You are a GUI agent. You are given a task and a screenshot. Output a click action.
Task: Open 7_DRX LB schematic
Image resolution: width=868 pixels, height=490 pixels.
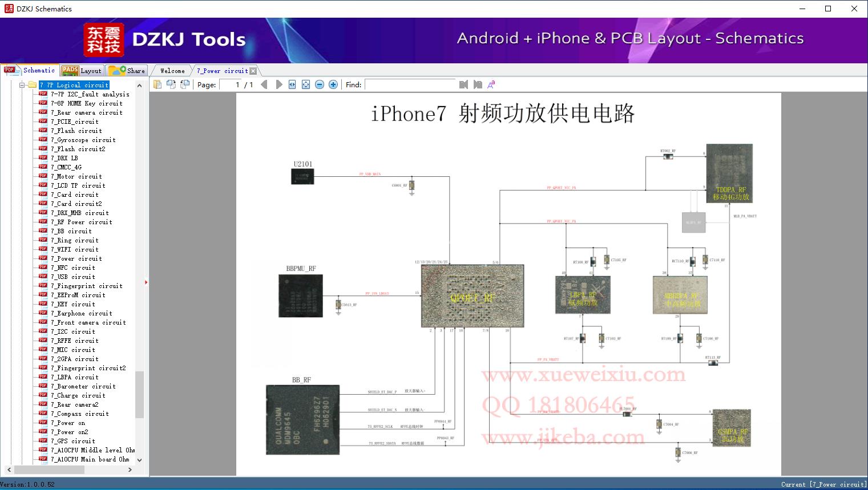[64, 158]
